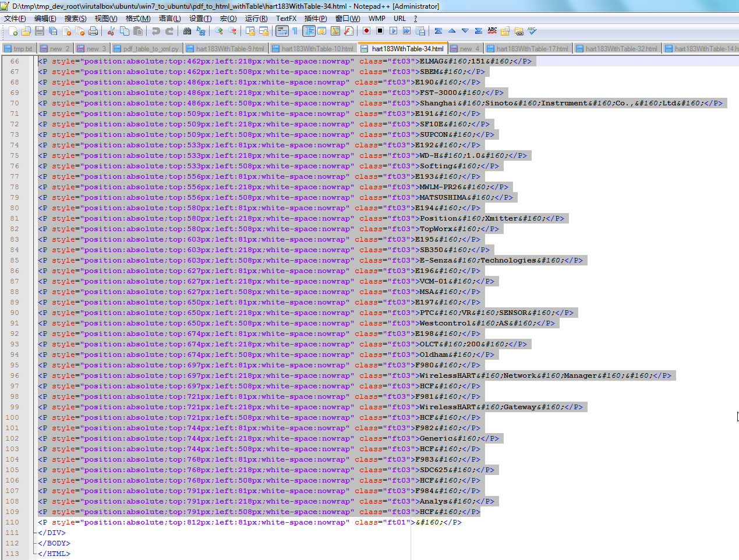The width and height of the screenshot is (739, 560).
Task: Stop macro recording square icon
Action: point(380,31)
